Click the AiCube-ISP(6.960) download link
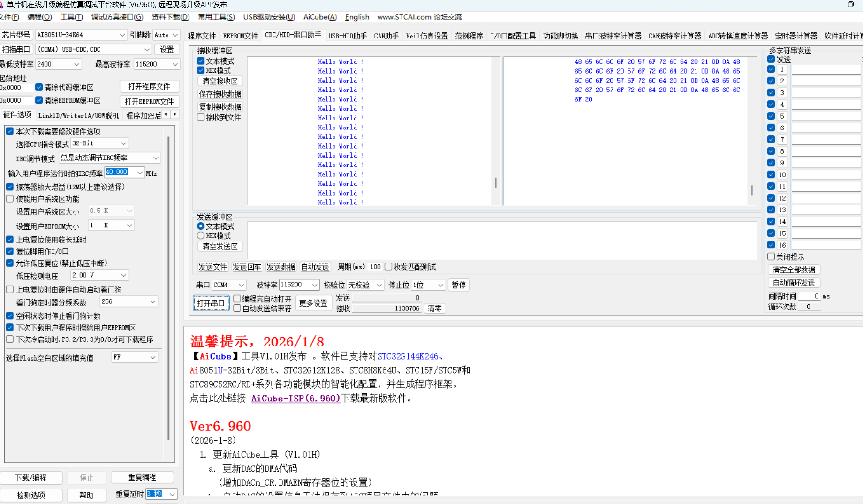This screenshot has width=863, height=504. point(295,399)
